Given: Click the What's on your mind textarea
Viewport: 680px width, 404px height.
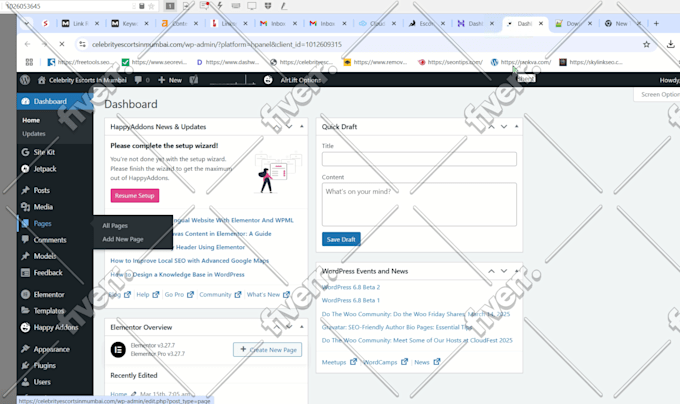Looking at the screenshot, I should click(419, 204).
